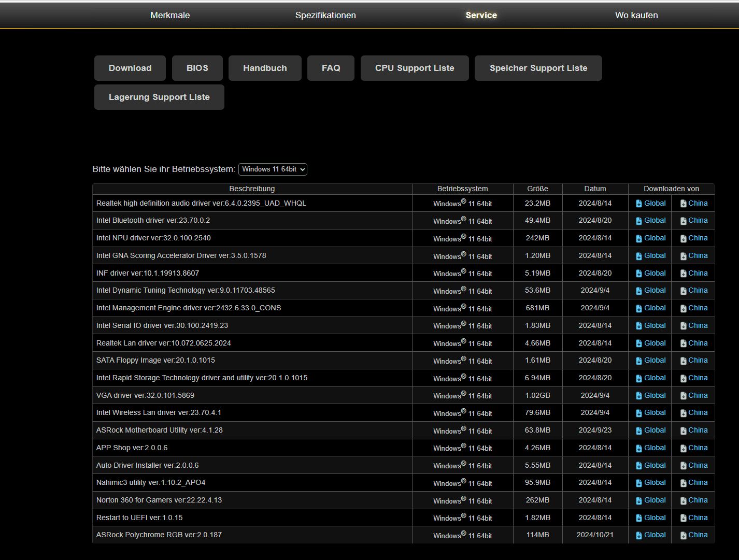Select the Datum column header

(595, 189)
